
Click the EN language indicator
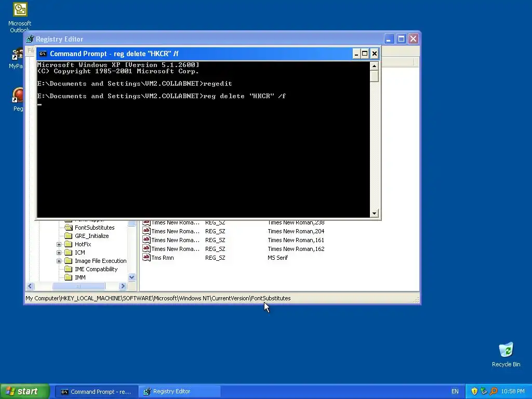pos(455,392)
